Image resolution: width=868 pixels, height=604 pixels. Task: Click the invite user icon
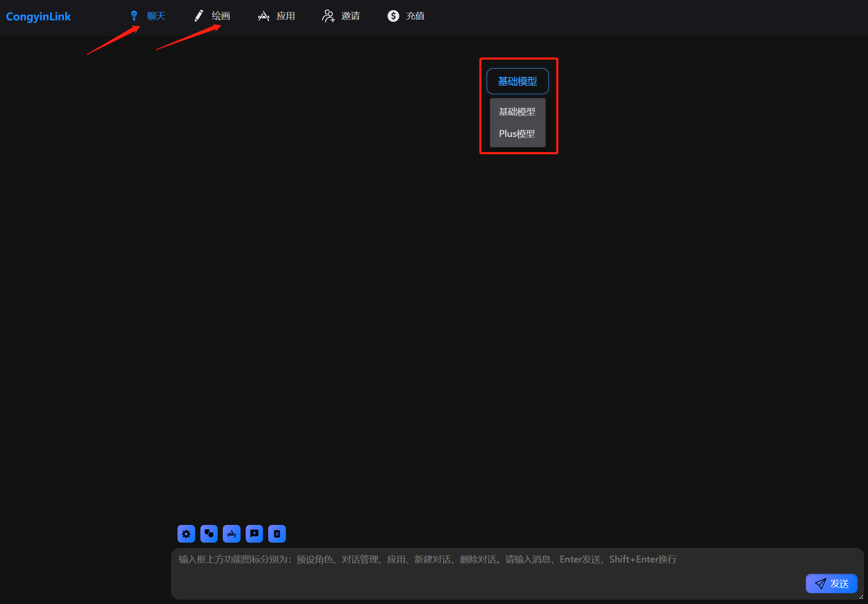point(328,16)
